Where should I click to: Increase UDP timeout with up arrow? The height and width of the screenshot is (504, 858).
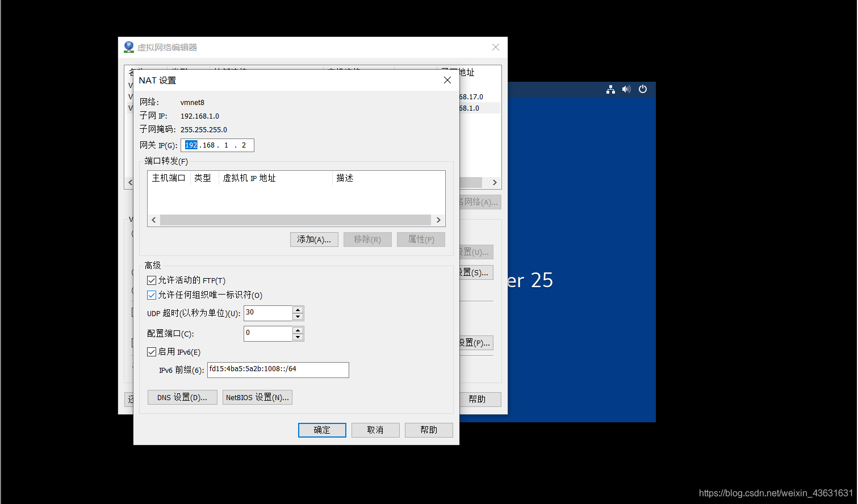pyautogui.click(x=298, y=310)
